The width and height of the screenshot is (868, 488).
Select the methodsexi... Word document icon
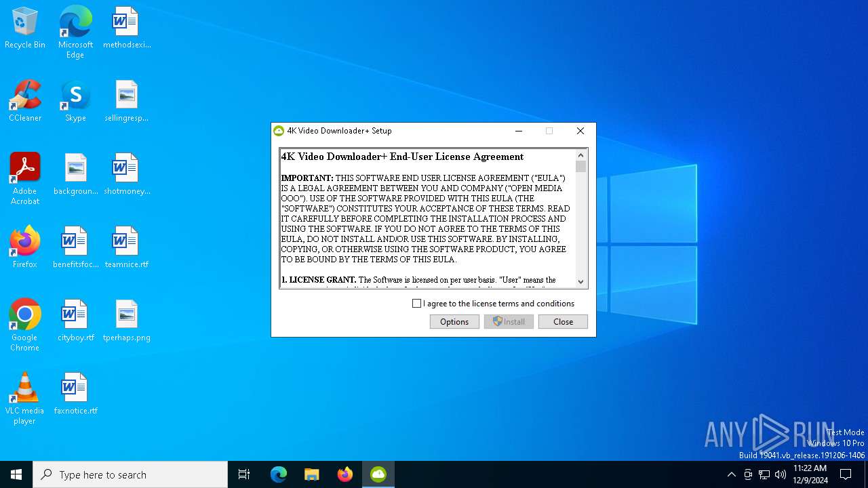[x=127, y=28]
